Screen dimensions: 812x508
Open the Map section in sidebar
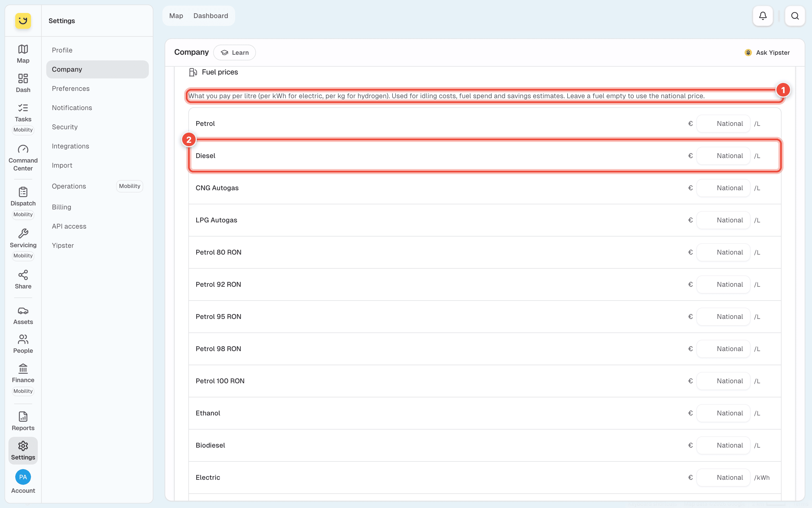pyautogui.click(x=23, y=54)
